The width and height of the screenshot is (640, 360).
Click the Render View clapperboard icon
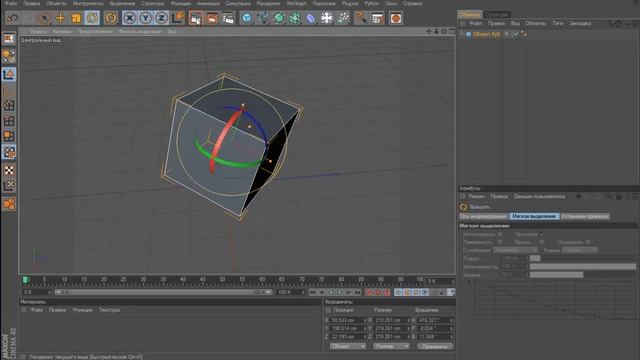(196, 18)
